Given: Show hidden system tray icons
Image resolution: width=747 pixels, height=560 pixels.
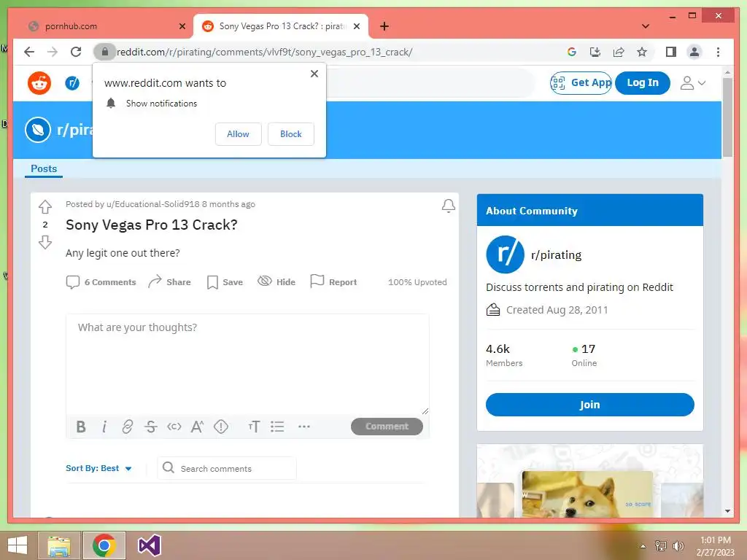Looking at the screenshot, I should pyautogui.click(x=643, y=546).
